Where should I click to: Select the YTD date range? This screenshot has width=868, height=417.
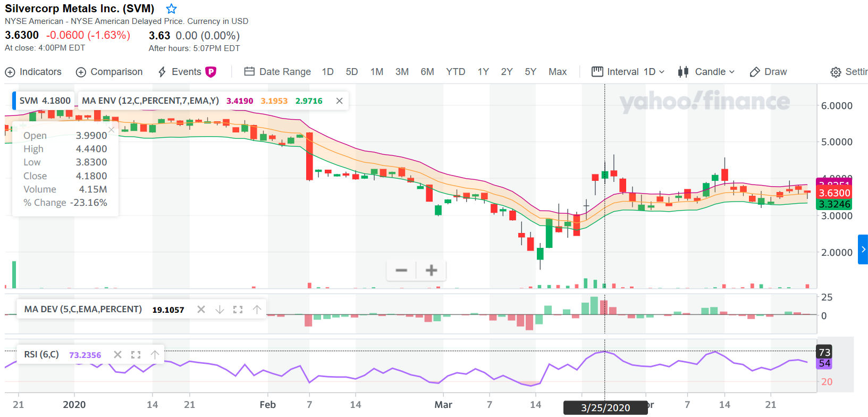[x=456, y=72]
